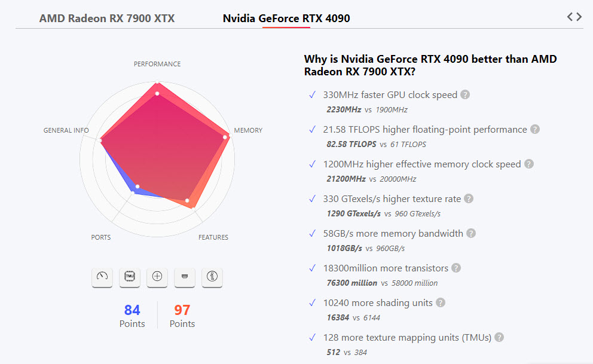Open help tooltip for GPU clock speed
This screenshot has width=593, height=364.
(x=465, y=94)
